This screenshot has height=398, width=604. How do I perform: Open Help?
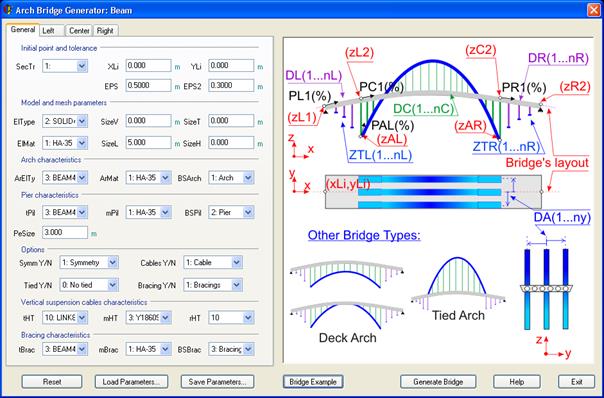pos(517,382)
